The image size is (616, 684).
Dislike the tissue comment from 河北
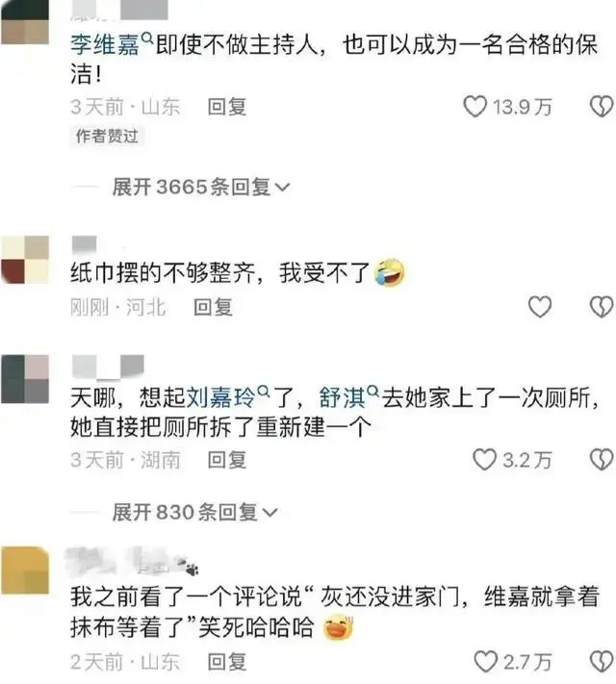coord(602,307)
